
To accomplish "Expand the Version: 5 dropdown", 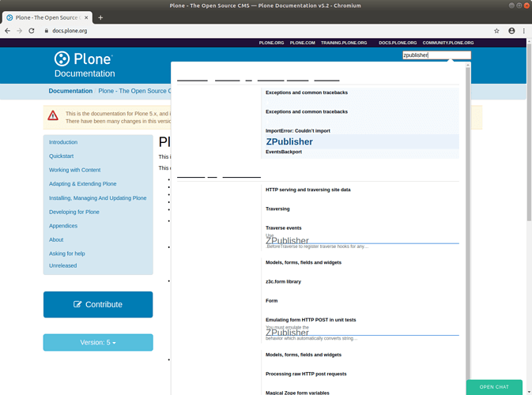I will click(98, 342).
